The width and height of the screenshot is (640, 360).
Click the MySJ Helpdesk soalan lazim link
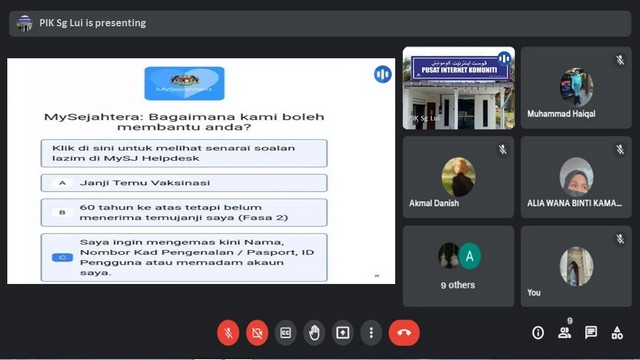pos(184,153)
